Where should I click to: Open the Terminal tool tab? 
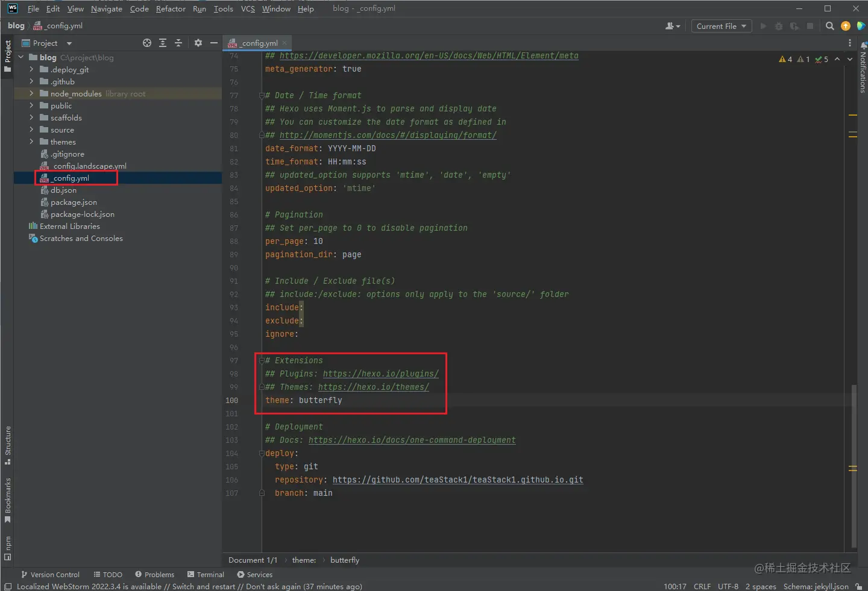coord(206,575)
